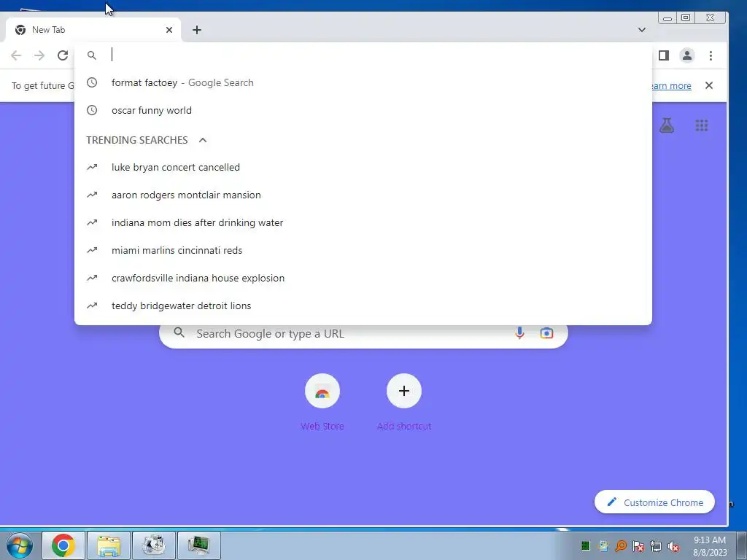Select 'format factoey' history suggestion
This screenshot has height=560, width=747.
point(363,83)
